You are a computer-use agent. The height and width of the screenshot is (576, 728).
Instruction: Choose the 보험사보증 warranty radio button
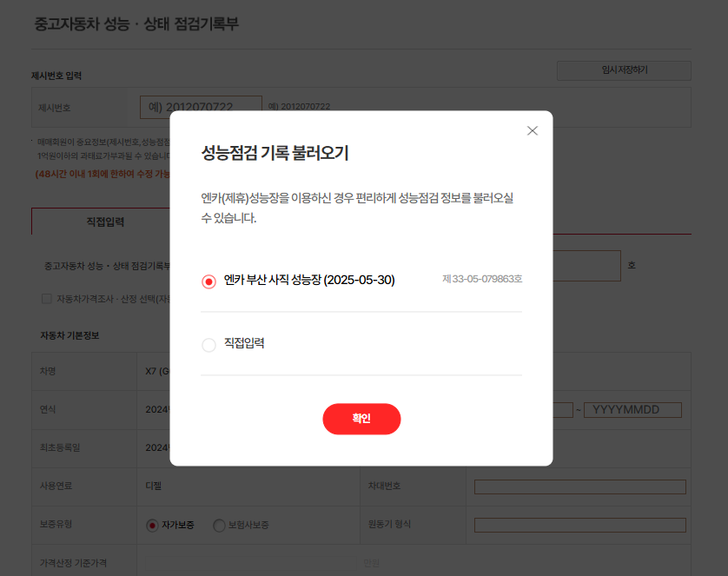coord(219,525)
